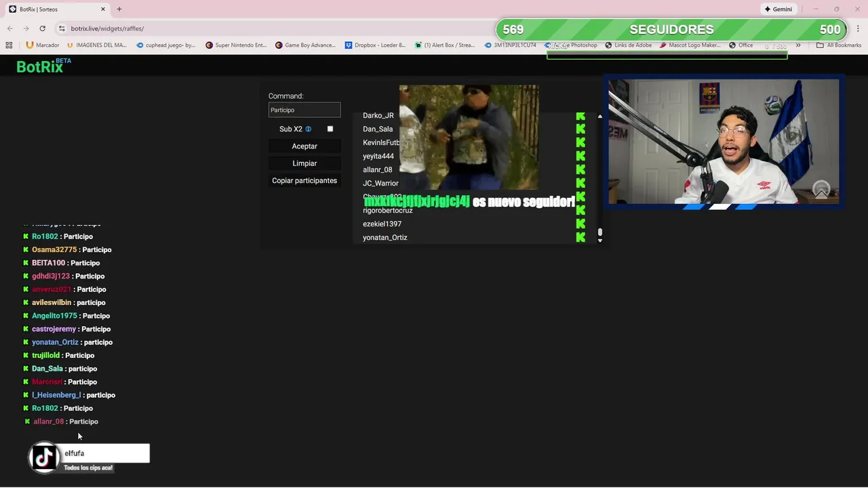The width and height of the screenshot is (868, 488).
Task: Open the Game Boy Advance bookmark
Action: point(305,45)
